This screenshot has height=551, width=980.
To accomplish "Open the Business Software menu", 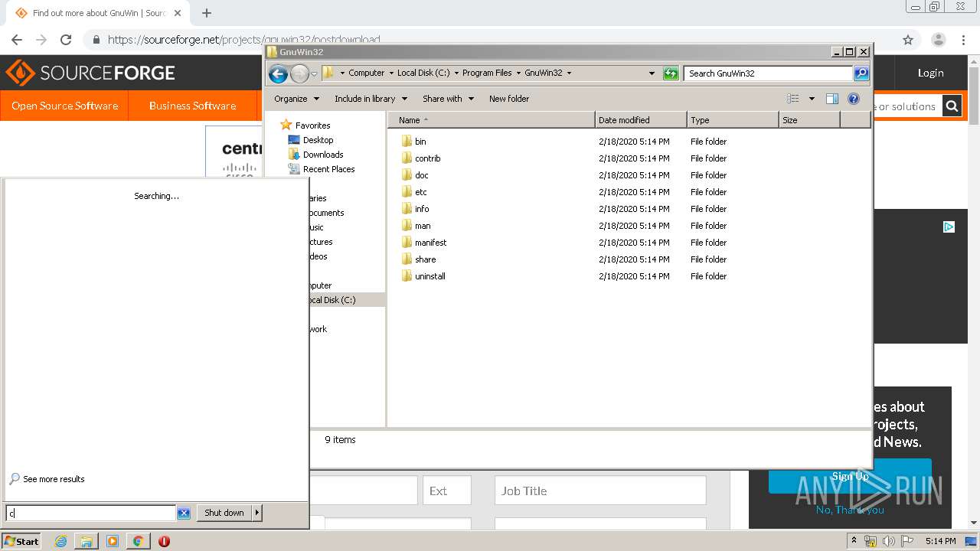I will pyautogui.click(x=192, y=106).
